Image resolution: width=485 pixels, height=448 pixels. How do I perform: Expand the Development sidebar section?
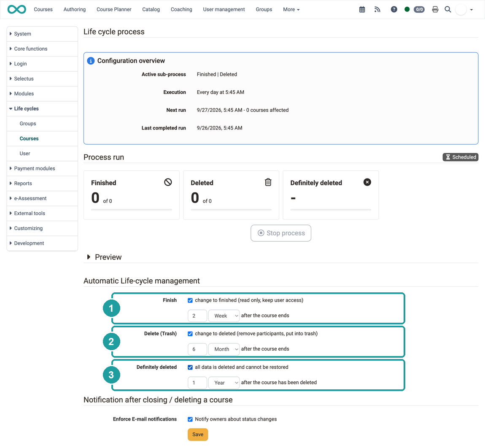42,243
